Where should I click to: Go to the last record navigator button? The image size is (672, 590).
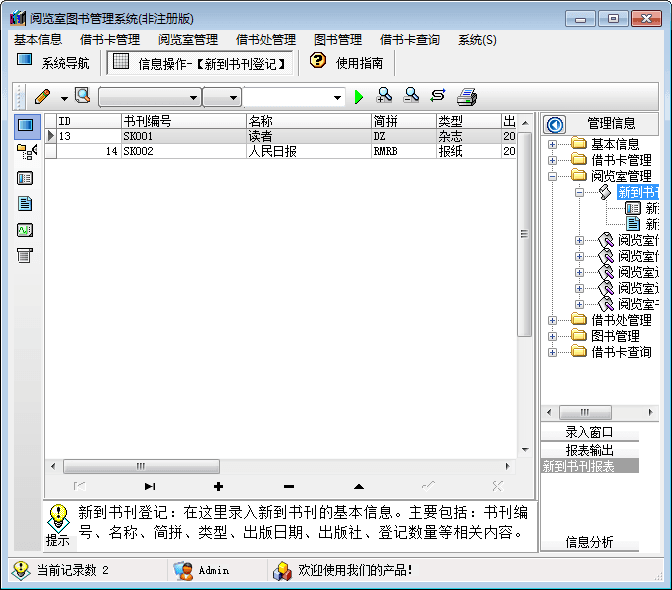coord(150,486)
